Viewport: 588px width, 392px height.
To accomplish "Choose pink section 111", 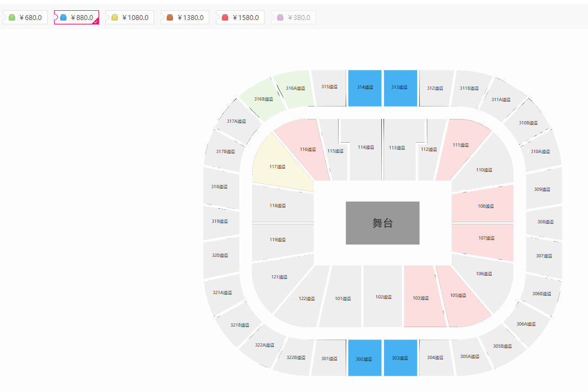I will tap(460, 148).
